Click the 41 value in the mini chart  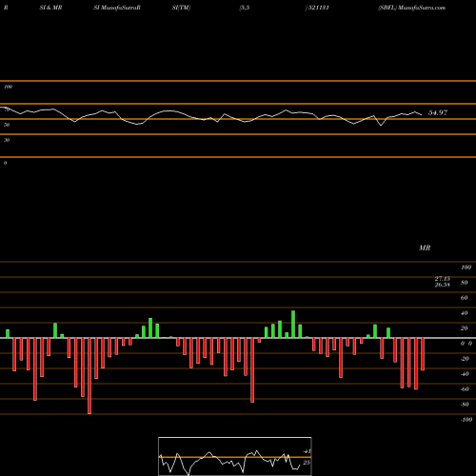tap(307, 451)
